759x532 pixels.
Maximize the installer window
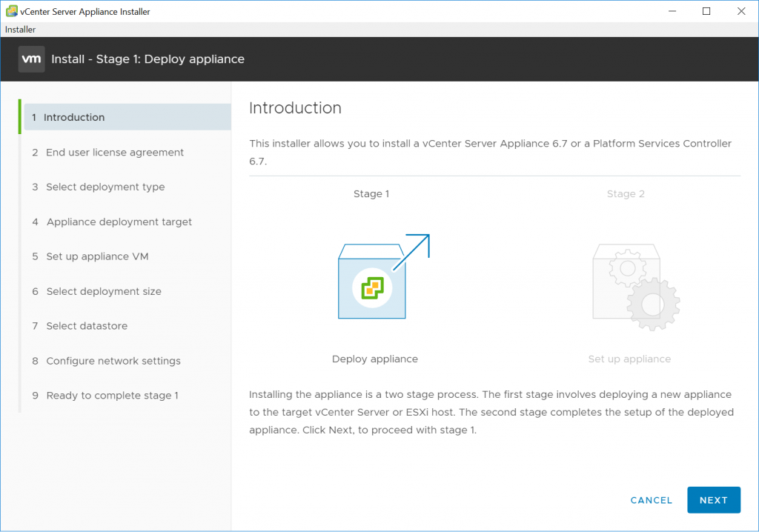coord(706,11)
